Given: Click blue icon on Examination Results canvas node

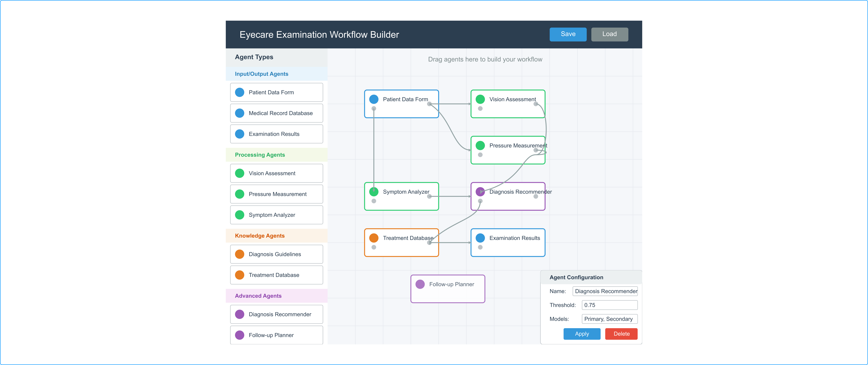Looking at the screenshot, I should coord(480,238).
